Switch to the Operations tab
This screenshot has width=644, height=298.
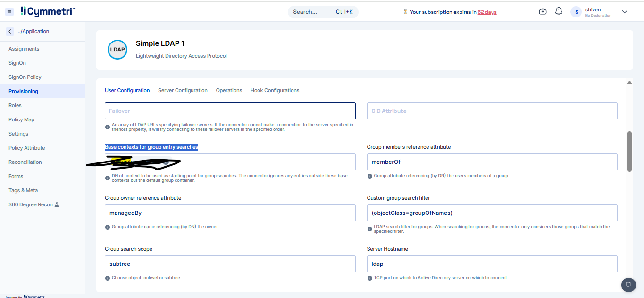(229, 90)
